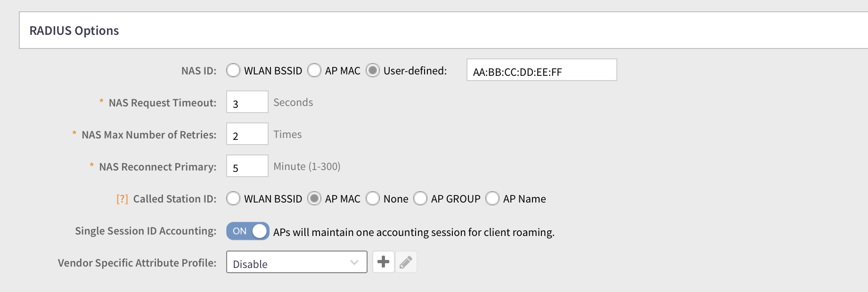Click the User-defined NAS ID text field

(x=541, y=70)
